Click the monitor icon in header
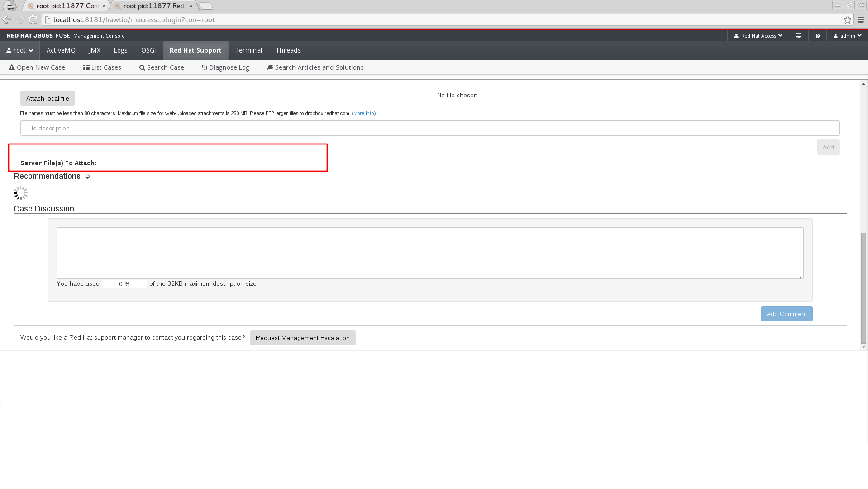This screenshot has width=868, height=489. [x=799, y=36]
